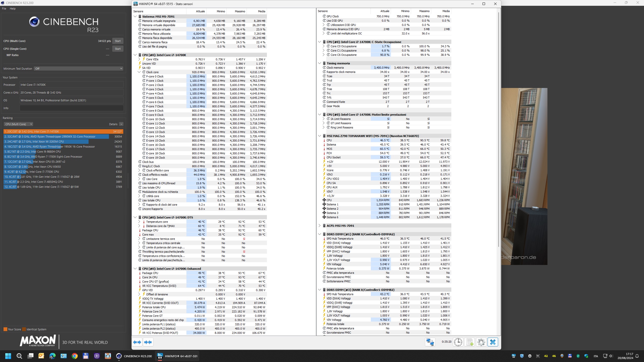Click HWiNFO right pane vertical scrollbar
The width and height of the screenshot is (644, 362).
pos(499,129)
